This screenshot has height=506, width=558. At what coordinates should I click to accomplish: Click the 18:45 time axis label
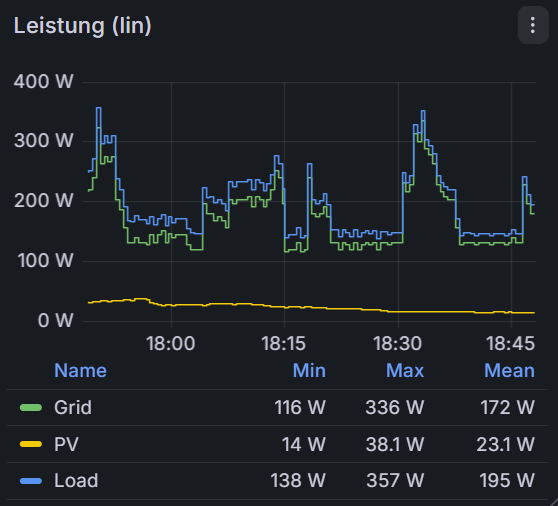pos(510,343)
